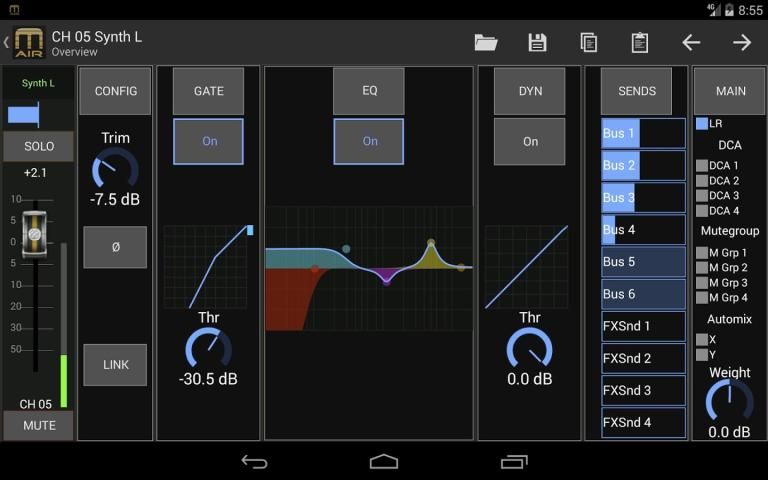
Task: Go to previous channel with left arrow
Action: tap(691, 42)
